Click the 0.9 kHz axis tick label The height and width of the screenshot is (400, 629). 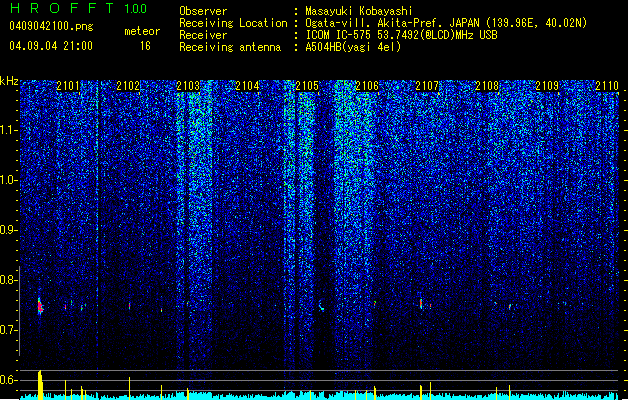[x=9, y=230]
